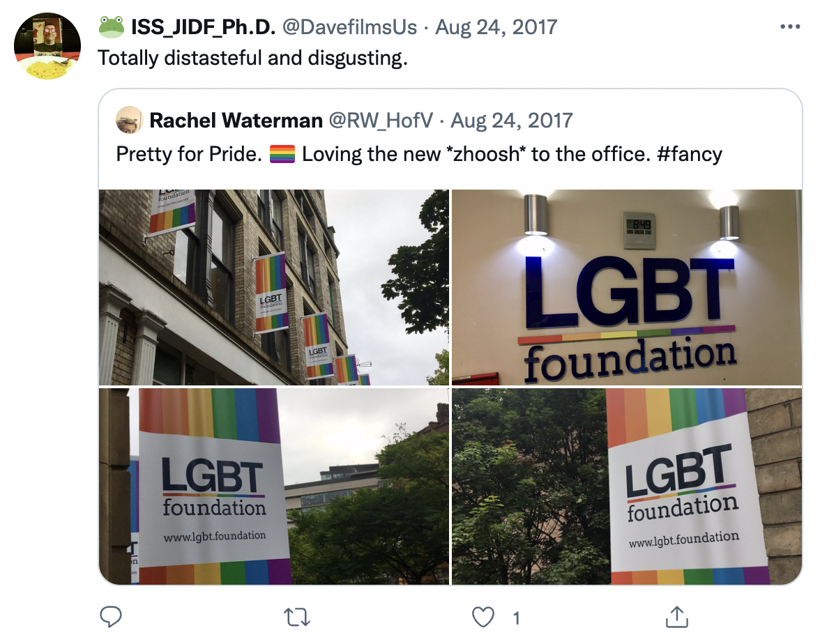Open the three-dot more options menu
This screenshot has width=820, height=644.
tap(789, 26)
